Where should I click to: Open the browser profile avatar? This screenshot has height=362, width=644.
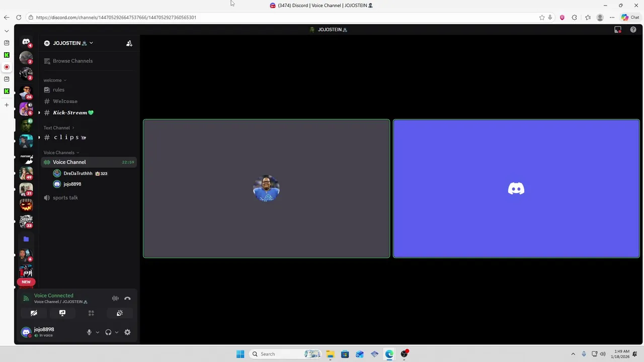coord(600,18)
